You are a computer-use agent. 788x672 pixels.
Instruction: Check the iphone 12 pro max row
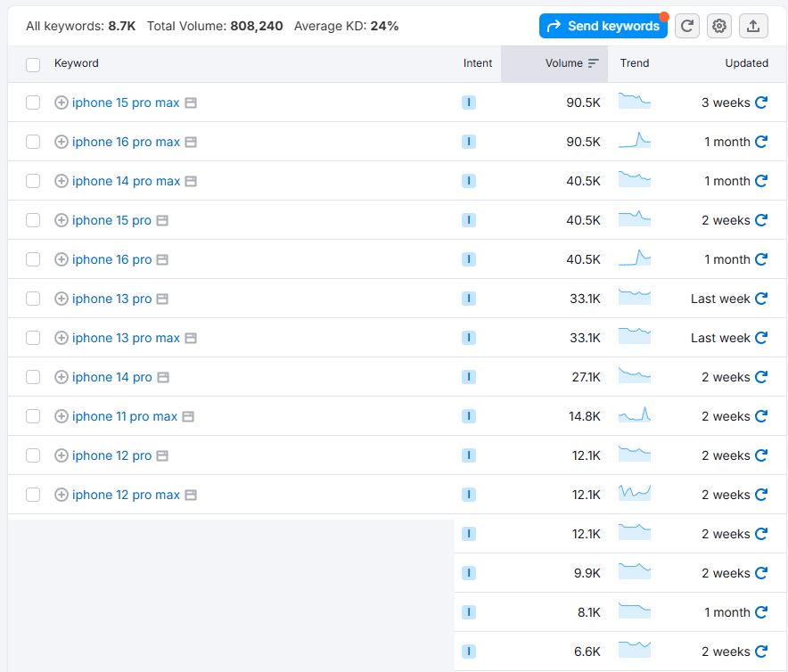point(33,495)
